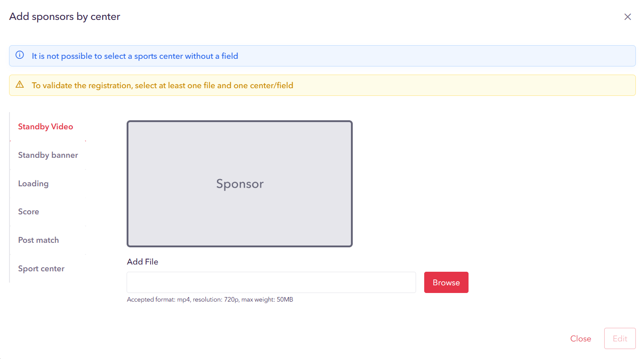Click the Add sponsors by center title
Screen dimensions: 644x359
(x=65, y=17)
